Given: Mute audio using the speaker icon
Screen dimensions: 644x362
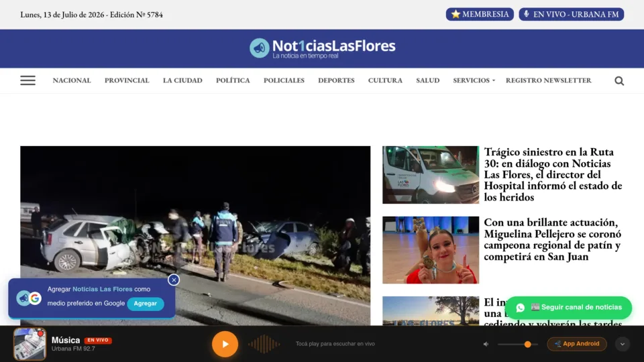Looking at the screenshot, I should [486, 344].
